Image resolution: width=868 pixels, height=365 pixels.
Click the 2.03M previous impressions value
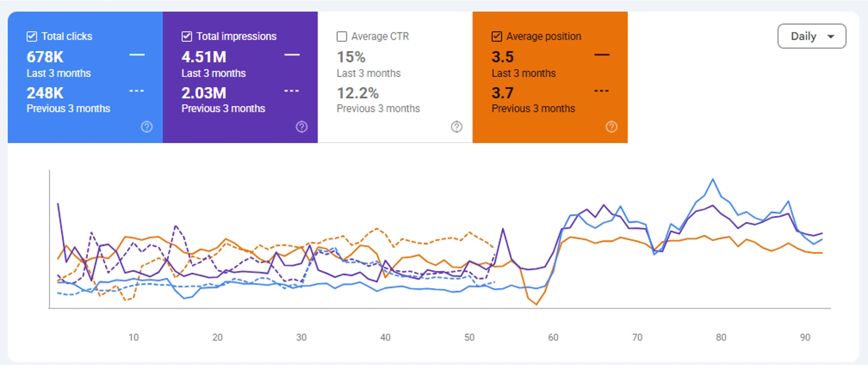(x=204, y=93)
